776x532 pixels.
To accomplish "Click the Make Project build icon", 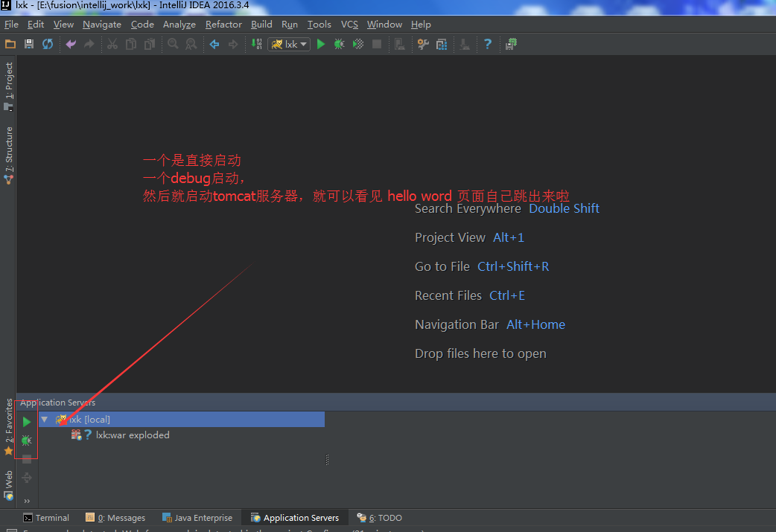I will click(x=256, y=44).
